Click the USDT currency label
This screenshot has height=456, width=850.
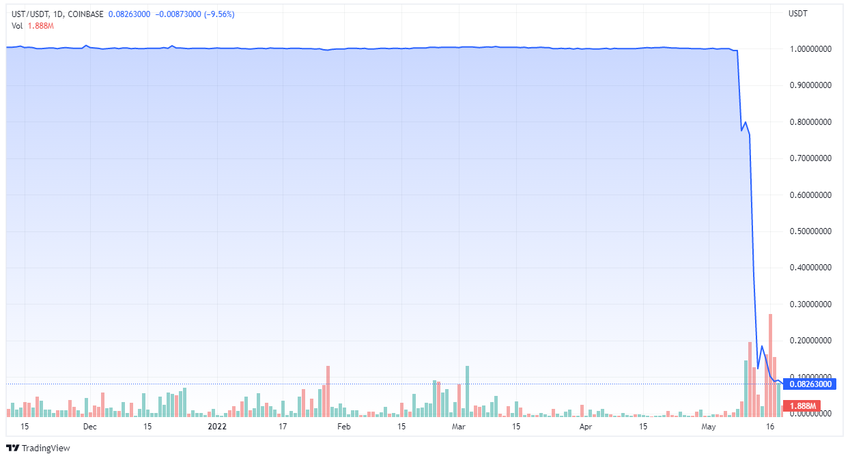coord(797,14)
